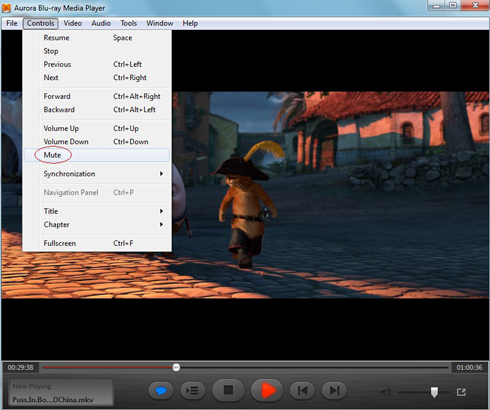
Task: Open the Audio menu
Action: click(101, 23)
